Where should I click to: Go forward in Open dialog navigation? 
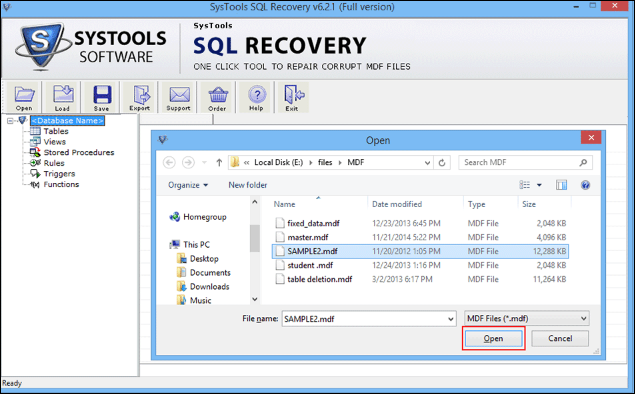coord(188,162)
